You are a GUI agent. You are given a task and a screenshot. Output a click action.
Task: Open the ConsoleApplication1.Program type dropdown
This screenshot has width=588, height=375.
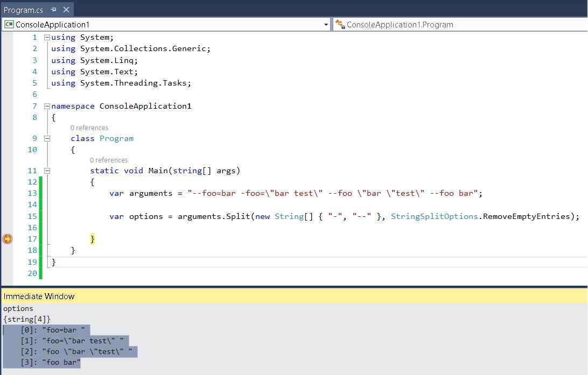coord(460,25)
